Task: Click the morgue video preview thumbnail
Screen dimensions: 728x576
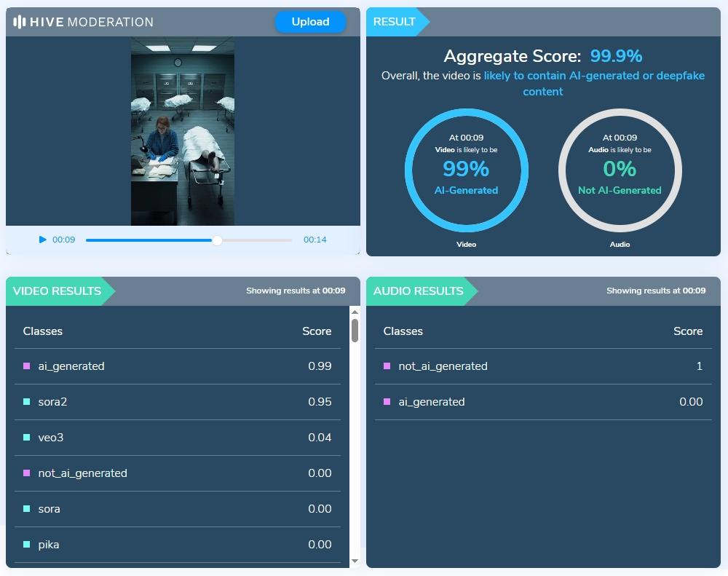Action: (183, 131)
